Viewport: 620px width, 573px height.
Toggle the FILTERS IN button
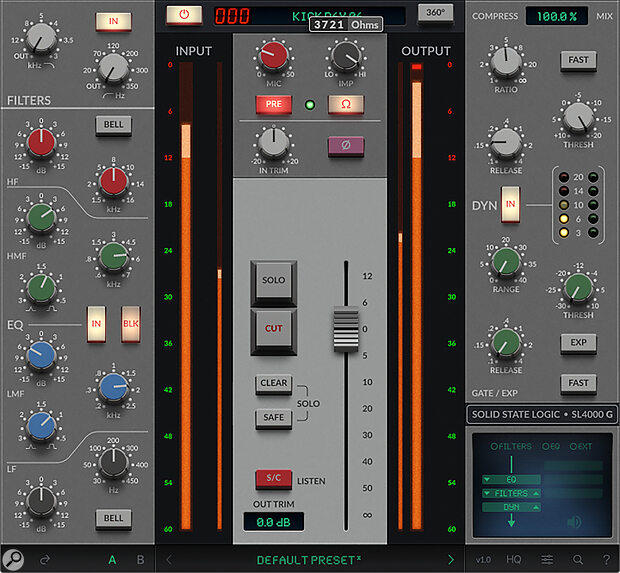[113, 21]
